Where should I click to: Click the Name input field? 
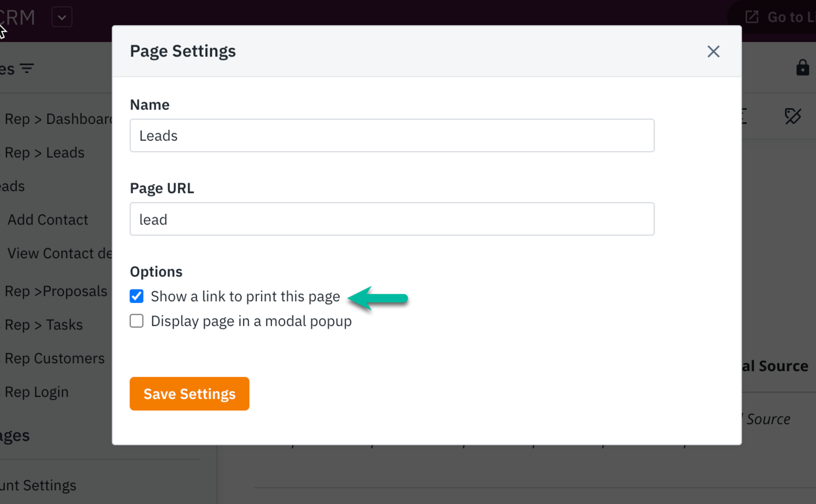tap(392, 135)
